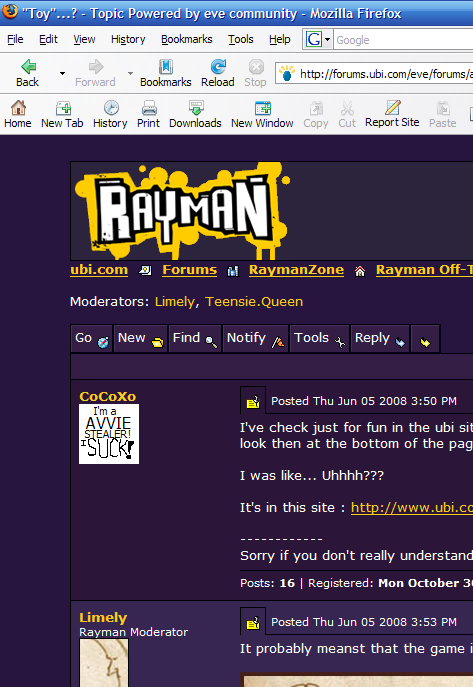Image resolution: width=473 pixels, height=687 pixels.
Task: Reload the current page
Action: point(218,73)
